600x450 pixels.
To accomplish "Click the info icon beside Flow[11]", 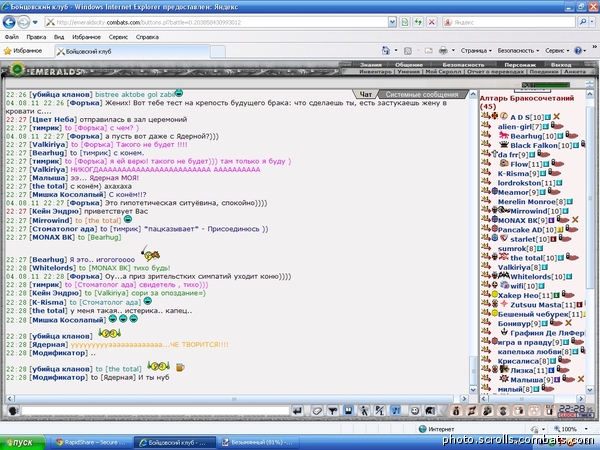I will 546,164.
